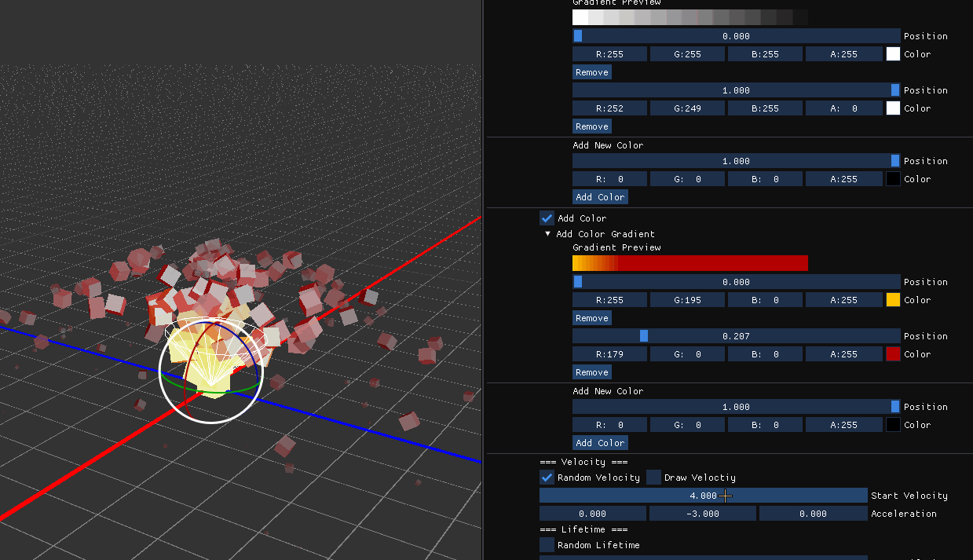Toggle the Add Color checkbox

click(547, 218)
